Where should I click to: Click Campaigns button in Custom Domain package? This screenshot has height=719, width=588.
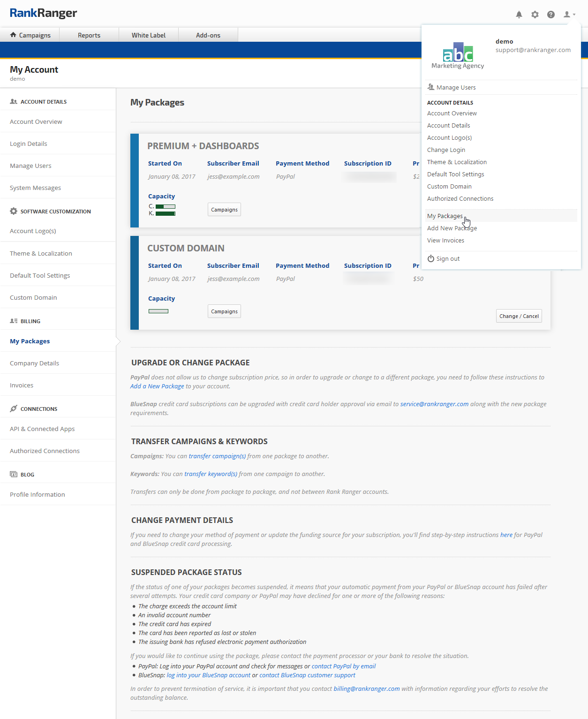pyautogui.click(x=224, y=311)
